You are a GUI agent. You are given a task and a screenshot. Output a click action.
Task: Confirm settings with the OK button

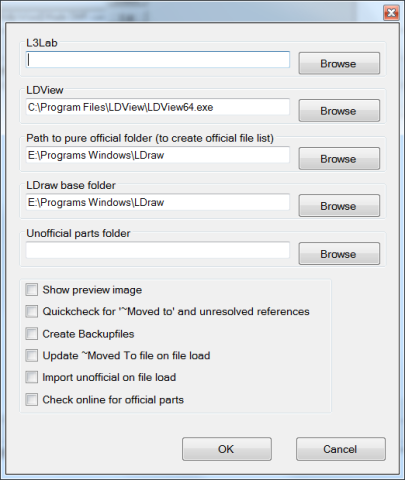tap(227, 449)
